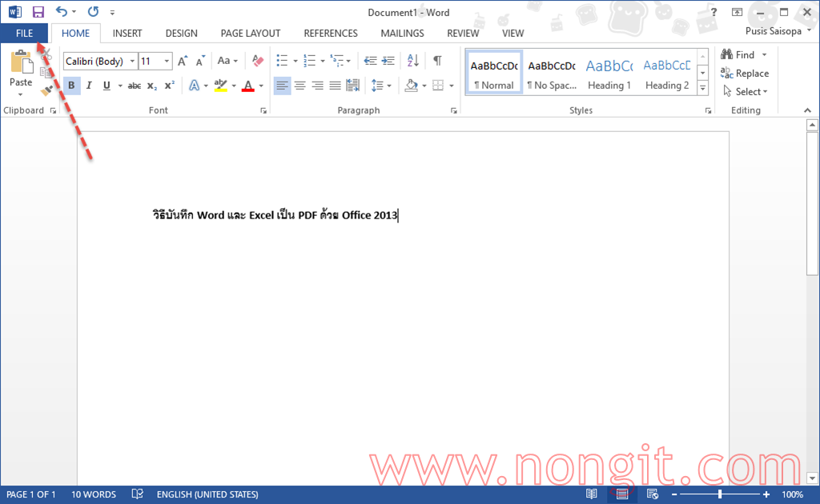Viewport: 820px width, 504px height.
Task: Open Customize Quick Access Toolbar dropdown
Action: 112,12
